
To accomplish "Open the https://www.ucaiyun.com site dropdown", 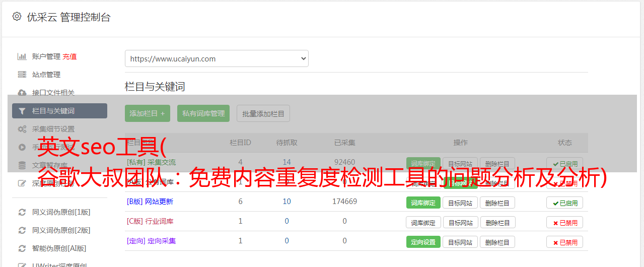I will (x=217, y=58).
